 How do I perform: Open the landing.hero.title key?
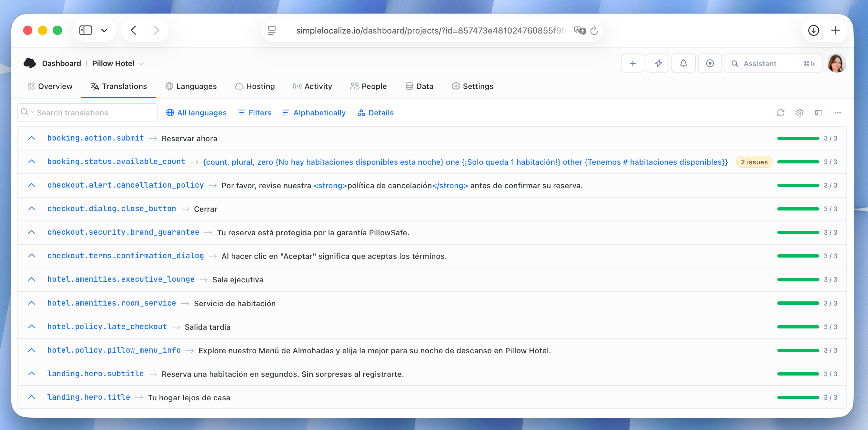click(89, 397)
